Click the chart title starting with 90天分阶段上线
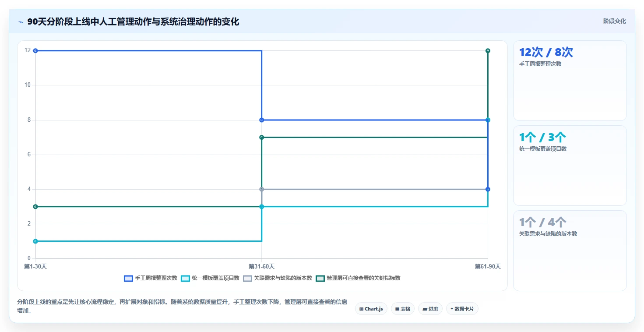The width and height of the screenshot is (644, 332). [x=133, y=22]
